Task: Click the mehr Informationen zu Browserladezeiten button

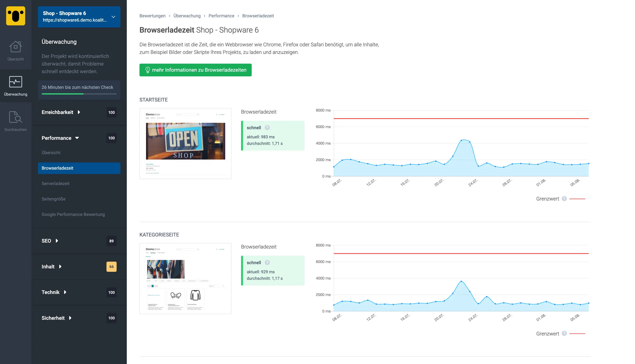Action: pos(195,70)
